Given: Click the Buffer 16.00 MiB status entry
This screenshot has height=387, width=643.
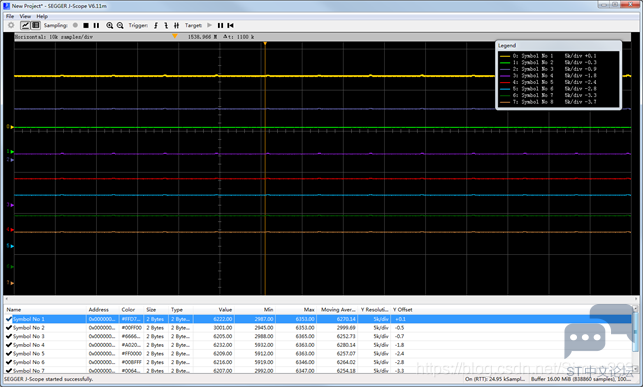Looking at the screenshot, I should pyautogui.click(x=582, y=379).
